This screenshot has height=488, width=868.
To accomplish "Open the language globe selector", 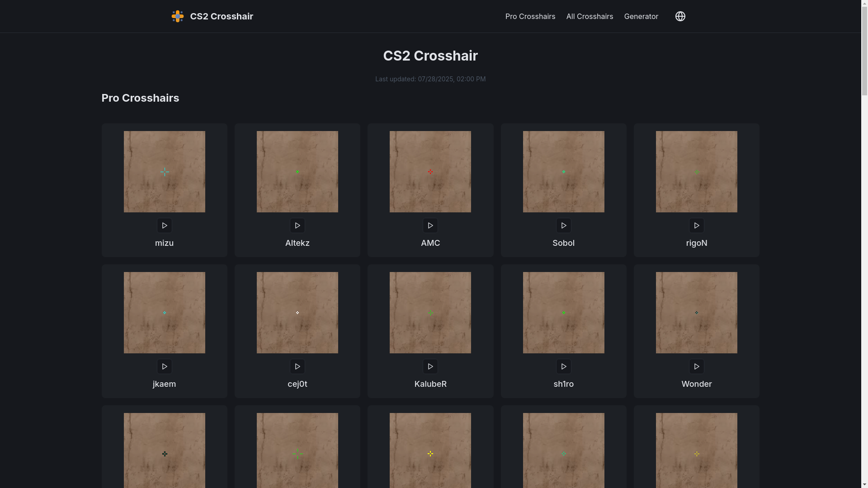I will 680,16.
